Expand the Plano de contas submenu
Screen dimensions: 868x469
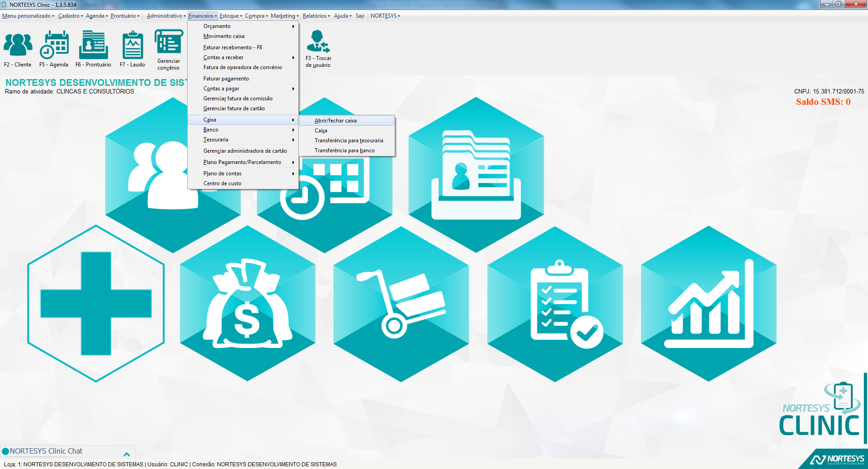point(243,174)
